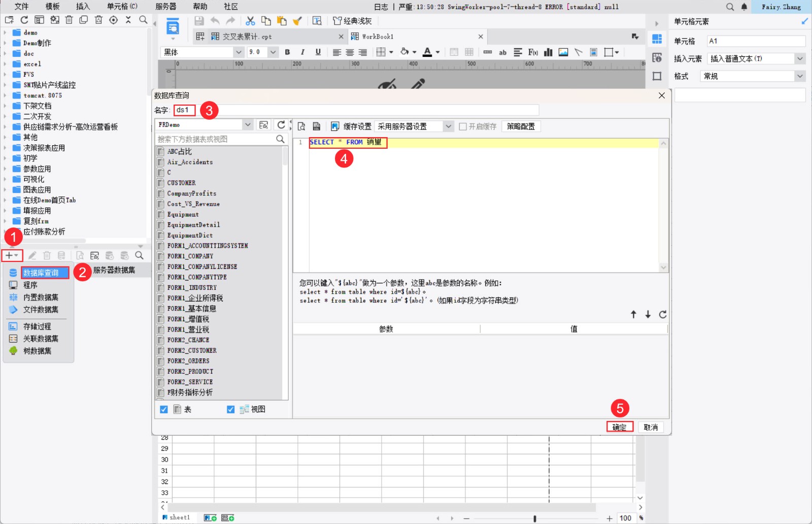Click the 确定 button

pyautogui.click(x=620, y=427)
